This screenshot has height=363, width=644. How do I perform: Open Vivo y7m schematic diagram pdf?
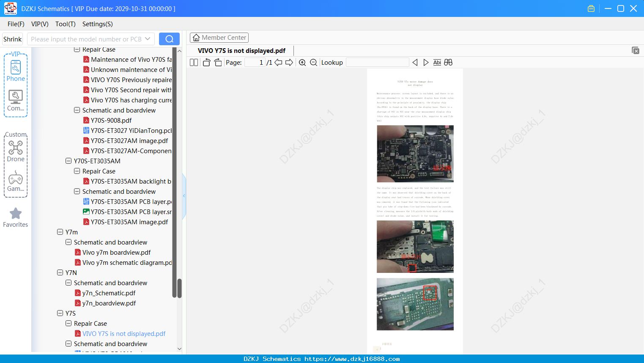127,262
